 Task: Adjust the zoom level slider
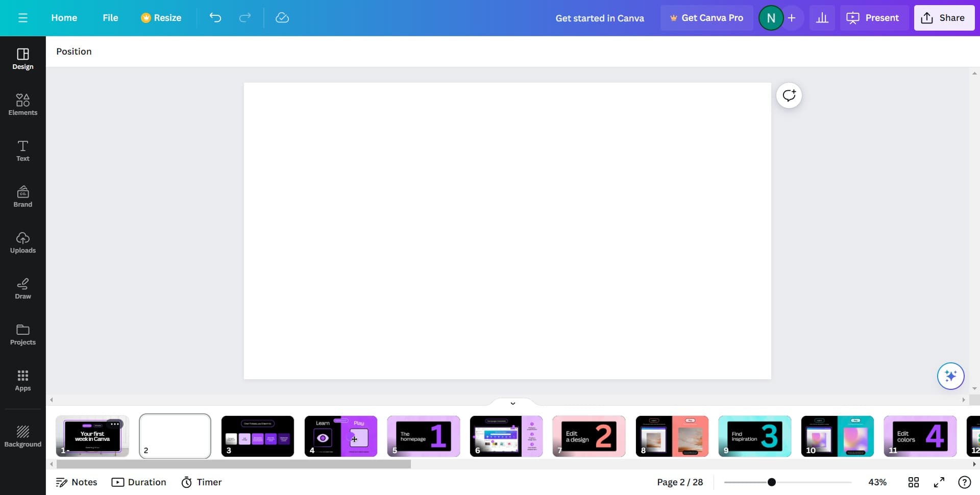click(771, 481)
